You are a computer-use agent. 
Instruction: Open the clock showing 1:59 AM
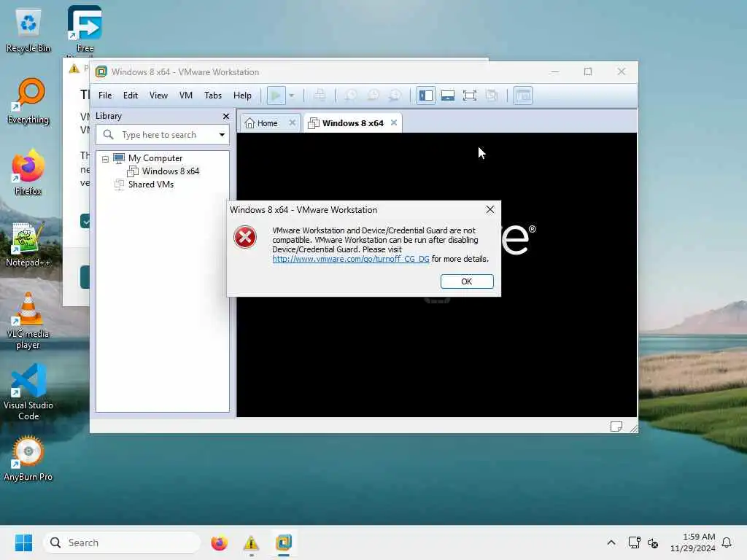[x=693, y=542]
